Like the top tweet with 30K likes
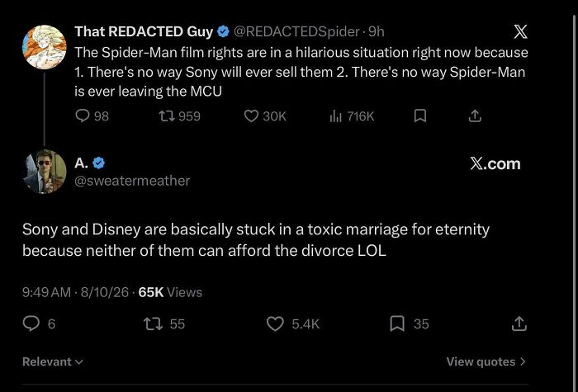This screenshot has height=392, width=578. pyautogui.click(x=265, y=116)
